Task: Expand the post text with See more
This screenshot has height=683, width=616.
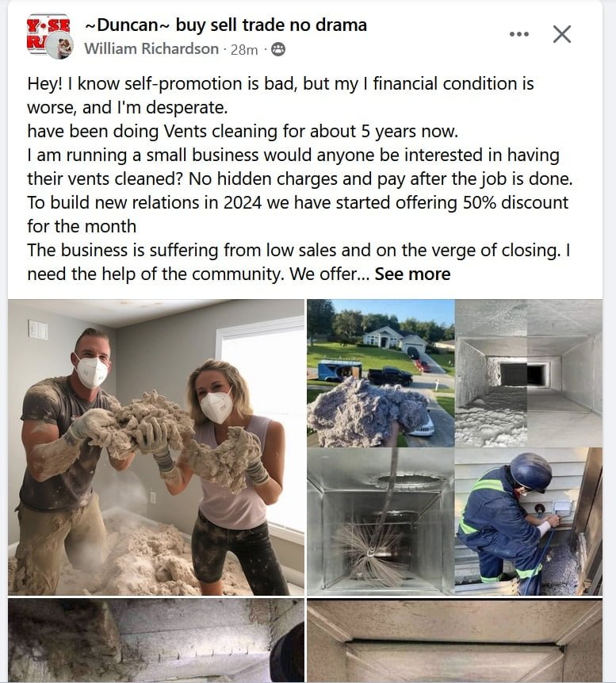Action: point(412,274)
